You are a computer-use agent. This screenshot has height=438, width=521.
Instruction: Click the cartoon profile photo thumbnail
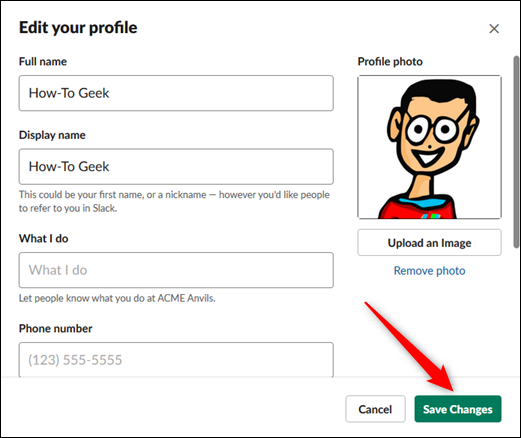coord(429,147)
